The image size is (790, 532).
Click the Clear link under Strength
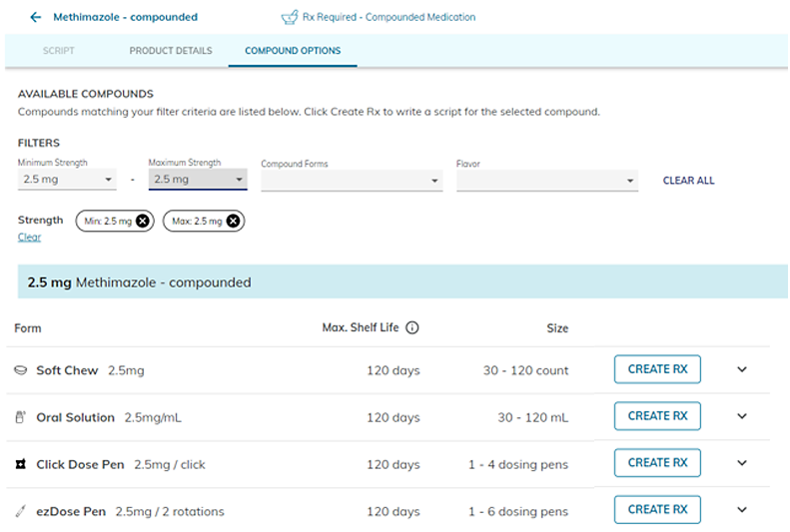point(29,238)
